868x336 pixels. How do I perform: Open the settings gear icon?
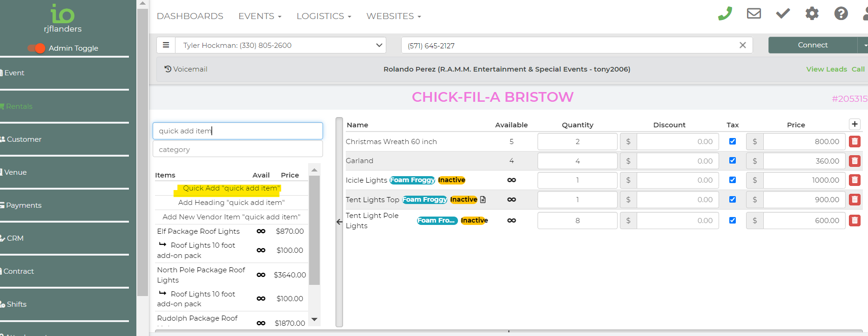812,13
